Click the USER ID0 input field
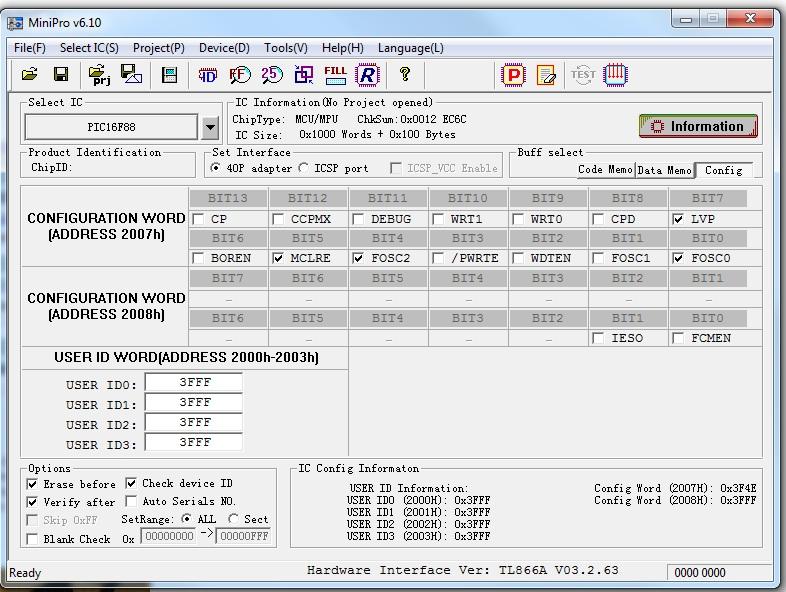The image size is (786, 592). point(194,382)
